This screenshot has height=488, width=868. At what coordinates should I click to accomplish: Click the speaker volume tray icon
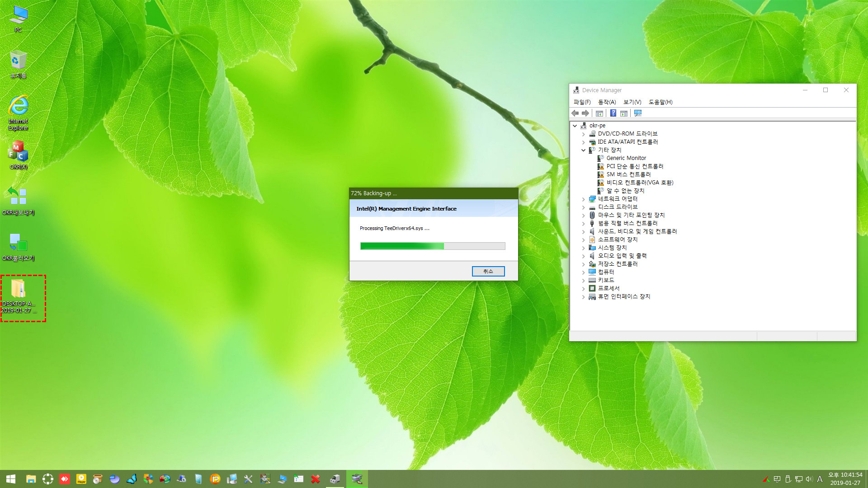(809, 479)
